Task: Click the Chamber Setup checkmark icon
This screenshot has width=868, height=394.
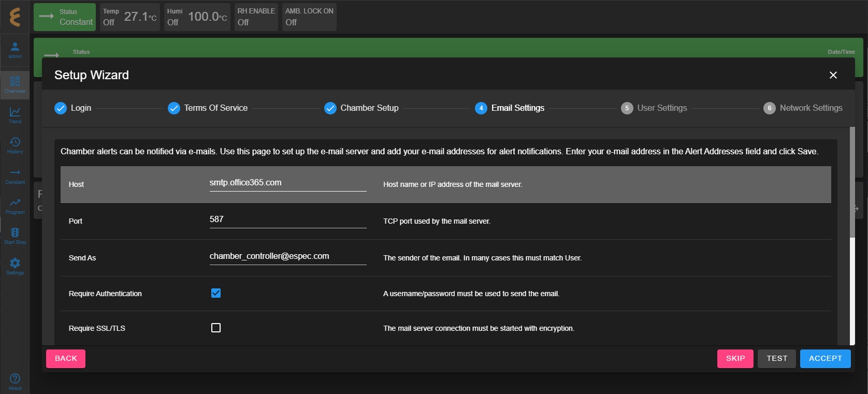Action: (x=330, y=108)
